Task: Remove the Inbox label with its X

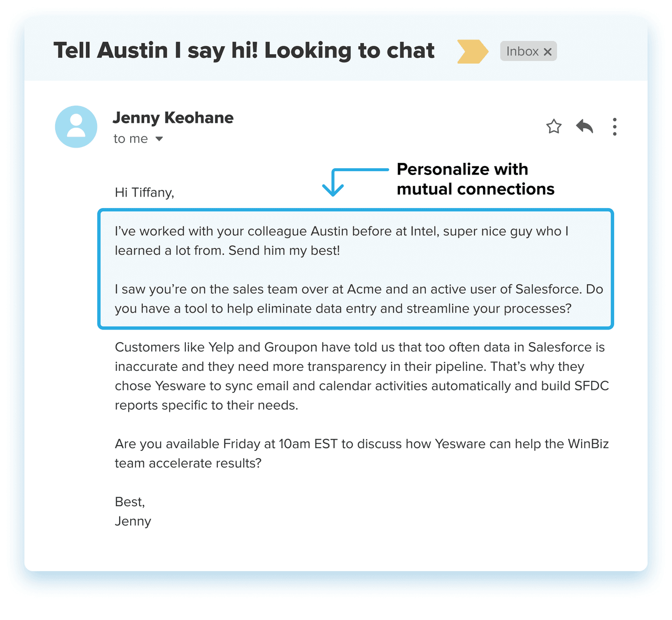Action: (x=548, y=52)
